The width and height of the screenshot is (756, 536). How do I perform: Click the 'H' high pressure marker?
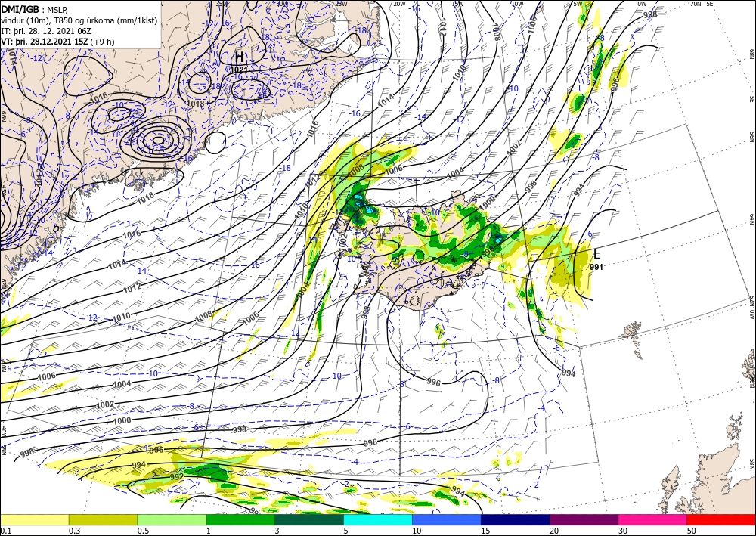[x=239, y=57]
